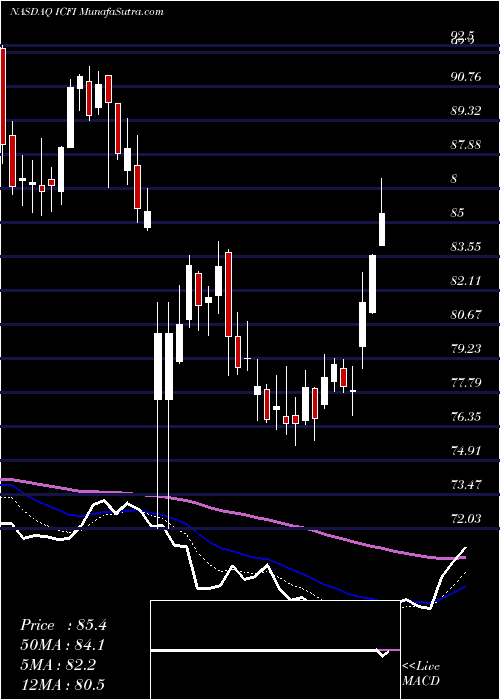Click the 89.32 price axis label
Viewport: 500px width, 700px height.
tap(466, 111)
